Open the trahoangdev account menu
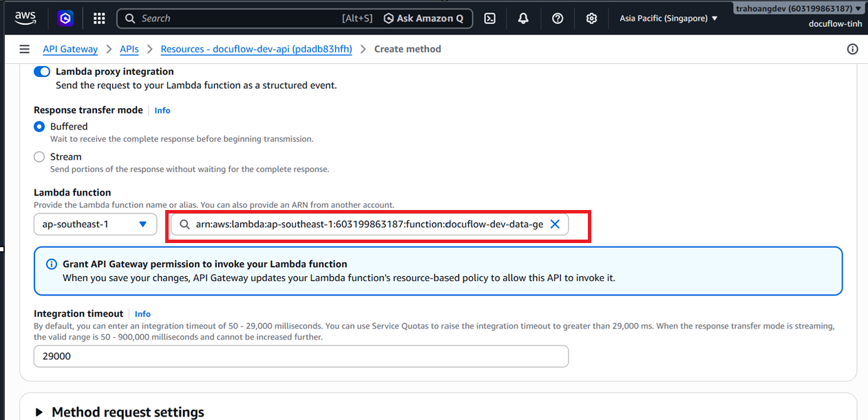This screenshot has height=420, width=868. point(798,9)
